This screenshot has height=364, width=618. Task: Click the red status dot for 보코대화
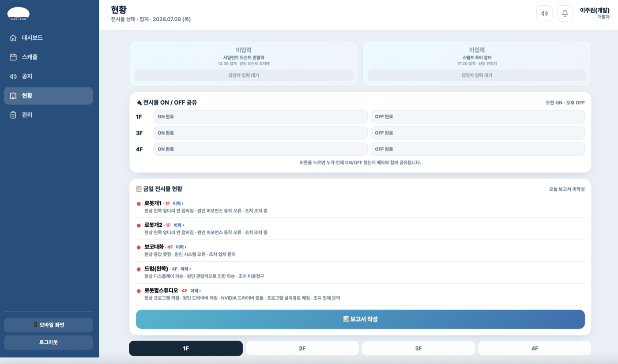[x=139, y=248]
